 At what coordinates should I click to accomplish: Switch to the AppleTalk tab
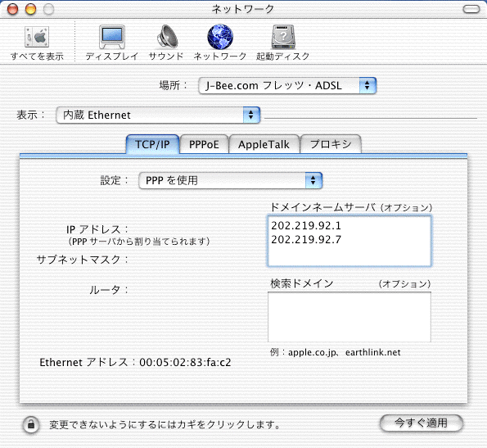[x=264, y=144]
